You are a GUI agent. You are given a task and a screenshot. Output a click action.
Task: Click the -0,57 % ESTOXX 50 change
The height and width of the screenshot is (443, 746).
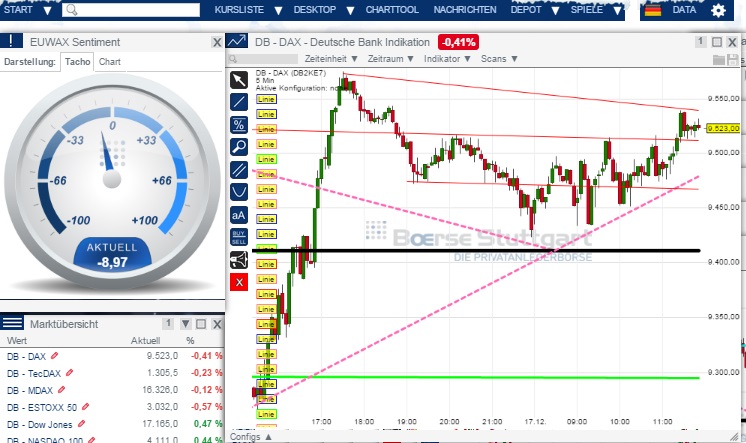pos(206,407)
